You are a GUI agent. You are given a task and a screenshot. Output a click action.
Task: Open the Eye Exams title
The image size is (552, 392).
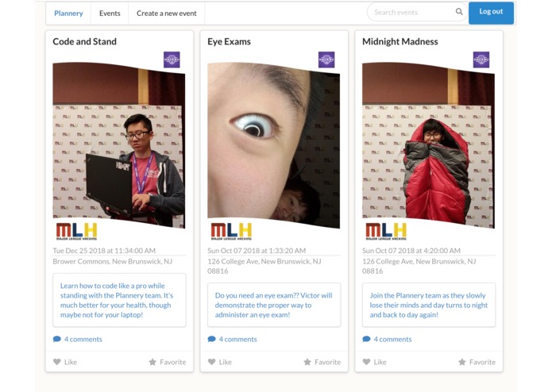(x=230, y=41)
